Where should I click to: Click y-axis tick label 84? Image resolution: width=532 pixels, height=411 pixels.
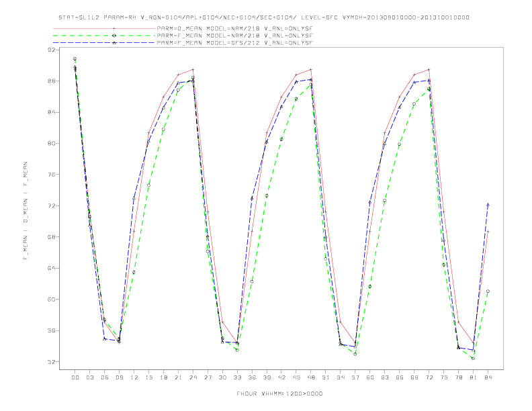[52, 112]
